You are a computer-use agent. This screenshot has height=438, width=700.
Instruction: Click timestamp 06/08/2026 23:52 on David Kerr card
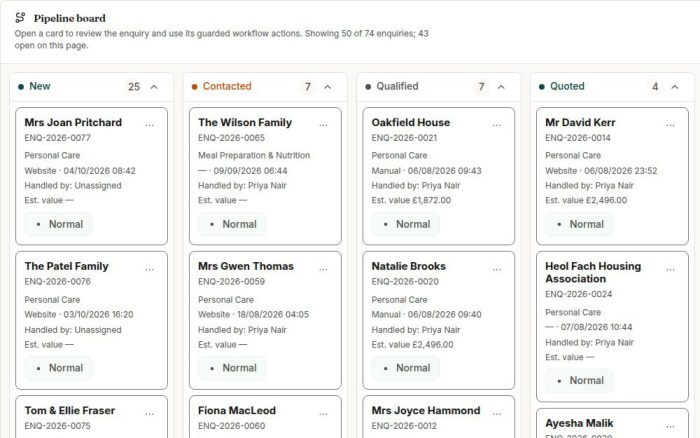coord(621,171)
